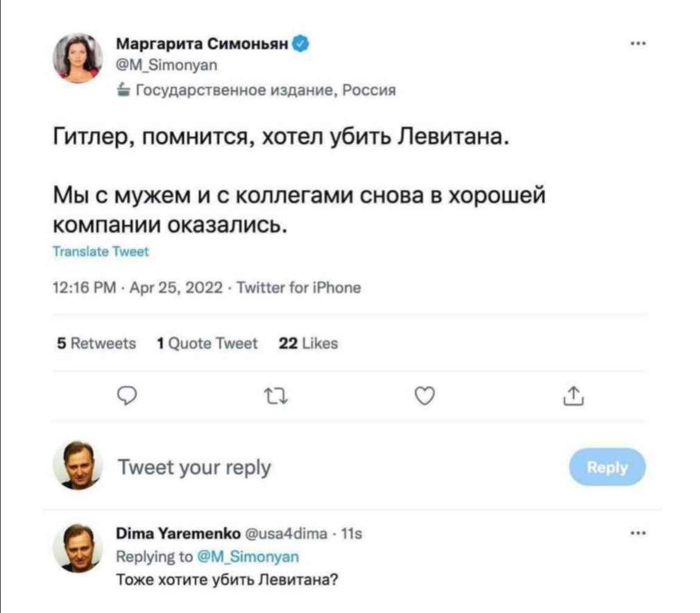This screenshot has height=613, width=700.
Task: Show the 22 Likes list
Action: (308, 343)
